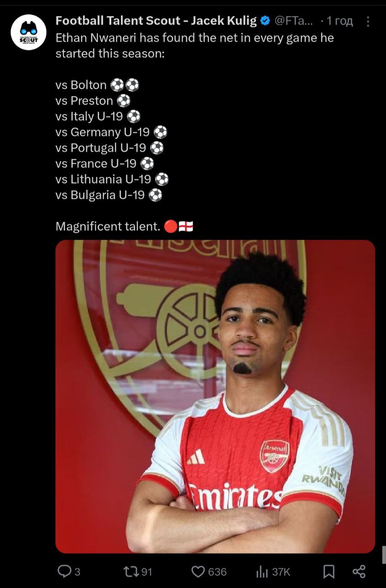
Task: Like the post with the heart icon
Action: pos(198,571)
